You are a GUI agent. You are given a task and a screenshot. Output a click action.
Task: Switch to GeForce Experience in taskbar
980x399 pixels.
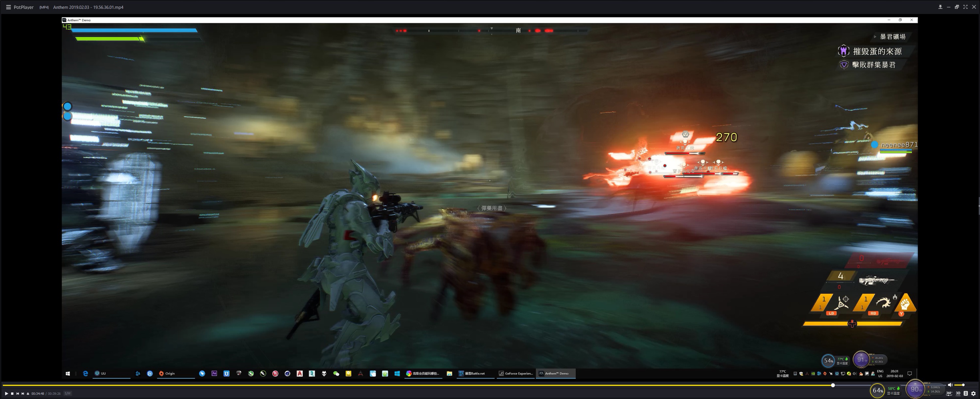point(516,373)
